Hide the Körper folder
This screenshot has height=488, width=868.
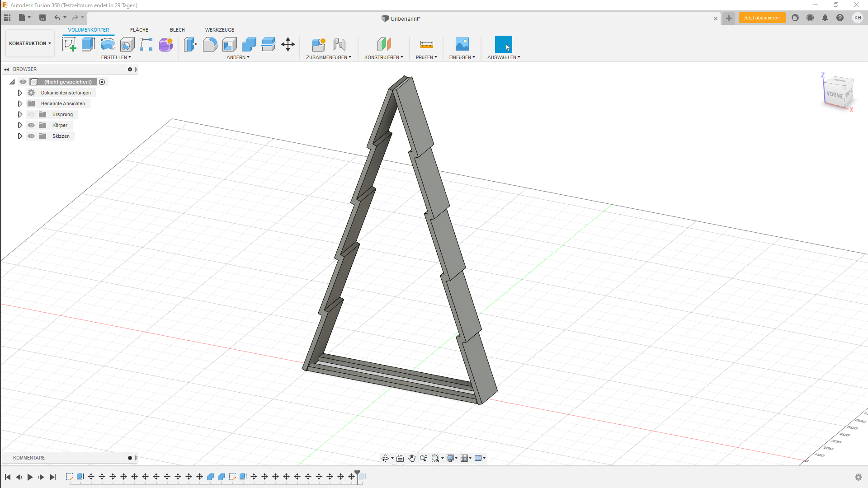31,125
